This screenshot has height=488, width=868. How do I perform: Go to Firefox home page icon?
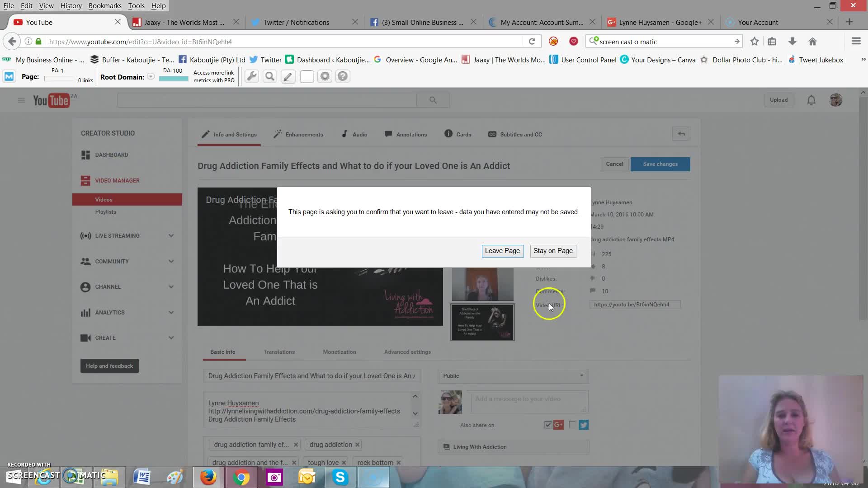tap(812, 42)
